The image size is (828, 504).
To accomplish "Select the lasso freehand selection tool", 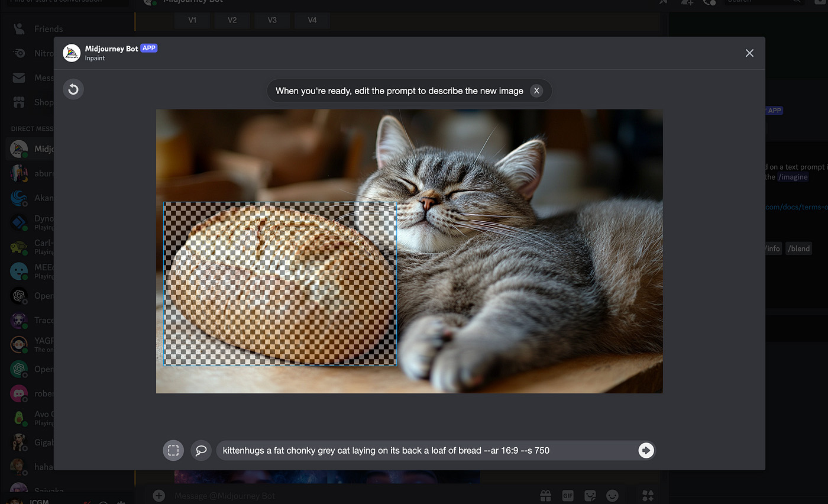I will (201, 450).
